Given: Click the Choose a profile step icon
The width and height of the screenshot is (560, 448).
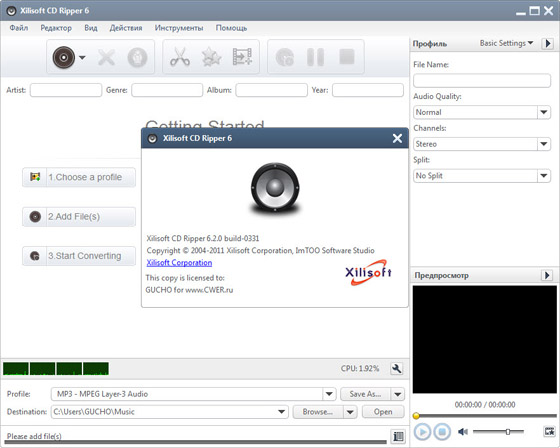Looking at the screenshot, I should (35, 177).
